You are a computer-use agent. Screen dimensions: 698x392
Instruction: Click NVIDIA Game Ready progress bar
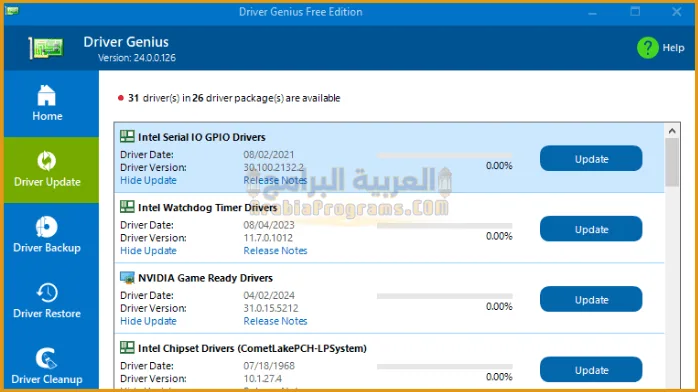[x=445, y=296]
